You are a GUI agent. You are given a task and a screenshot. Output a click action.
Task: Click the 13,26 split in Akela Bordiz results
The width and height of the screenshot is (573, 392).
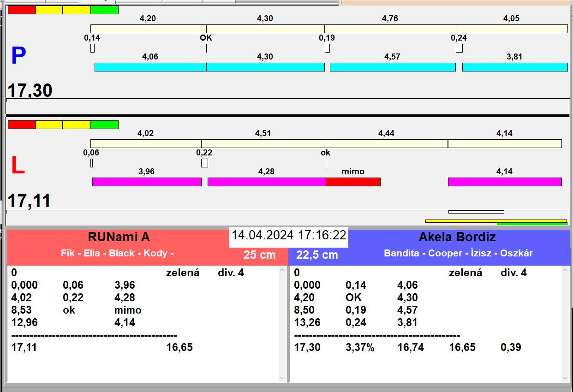[x=307, y=322]
